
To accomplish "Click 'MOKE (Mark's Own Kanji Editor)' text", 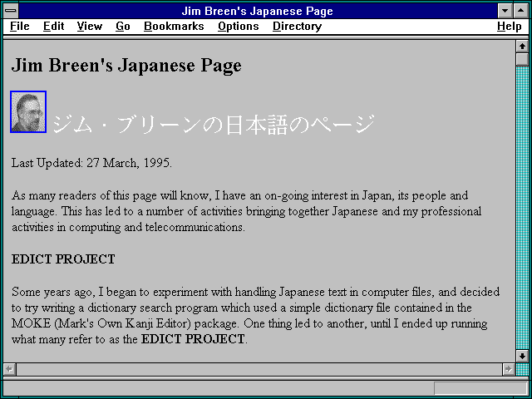I will 101,323.
